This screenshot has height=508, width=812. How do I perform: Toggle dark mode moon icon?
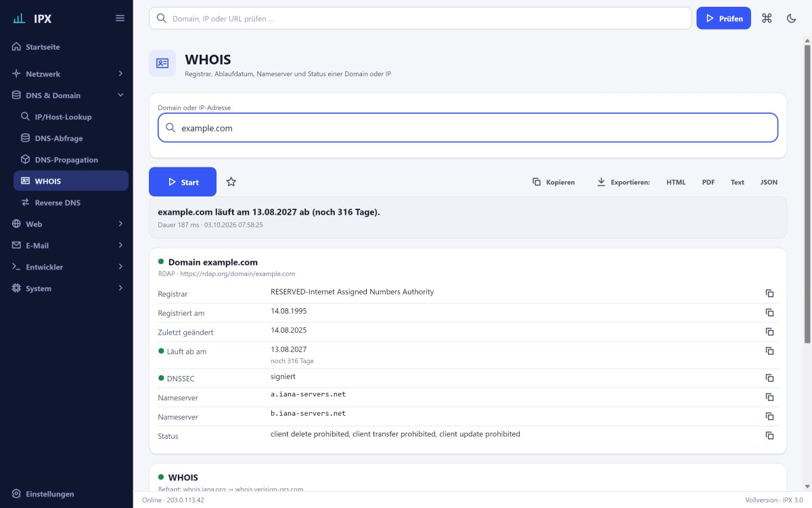[791, 18]
